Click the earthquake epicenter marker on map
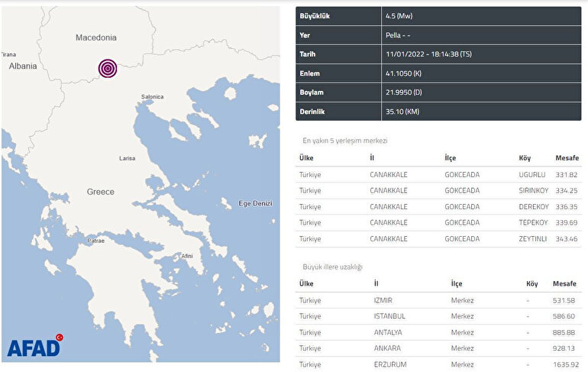 [108, 68]
